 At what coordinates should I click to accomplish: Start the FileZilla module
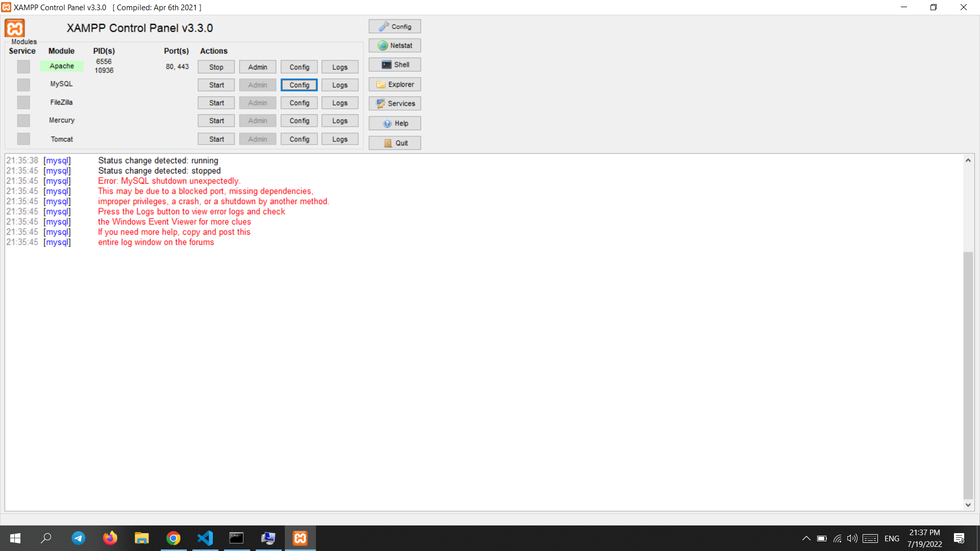click(216, 103)
